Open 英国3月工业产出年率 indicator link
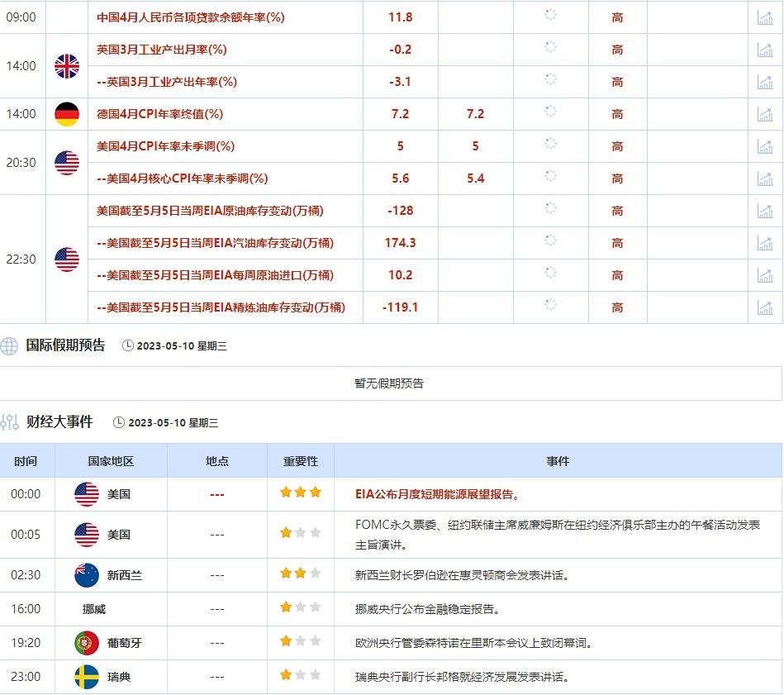 pyautogui.click(x=166, y=82)
